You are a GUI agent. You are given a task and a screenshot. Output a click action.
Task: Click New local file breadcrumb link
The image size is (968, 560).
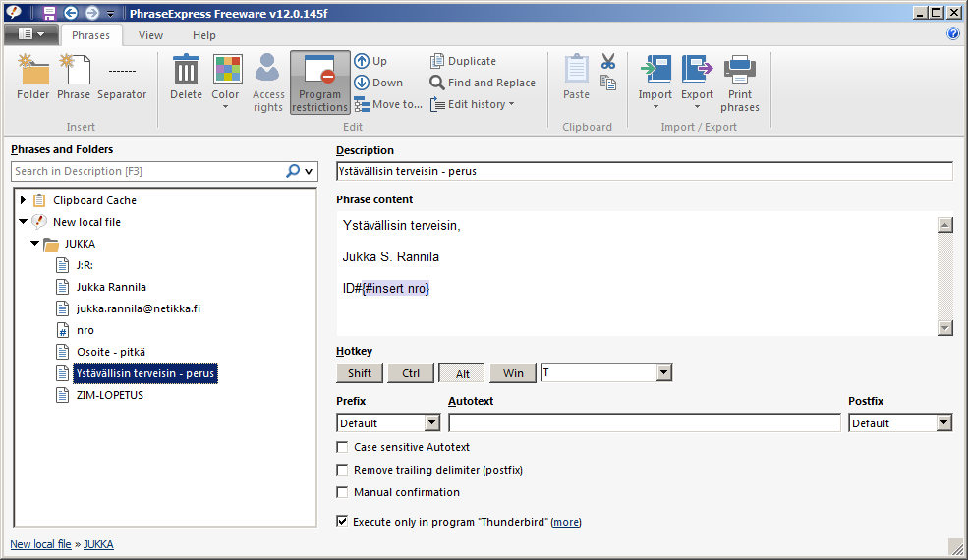(40, 544)
